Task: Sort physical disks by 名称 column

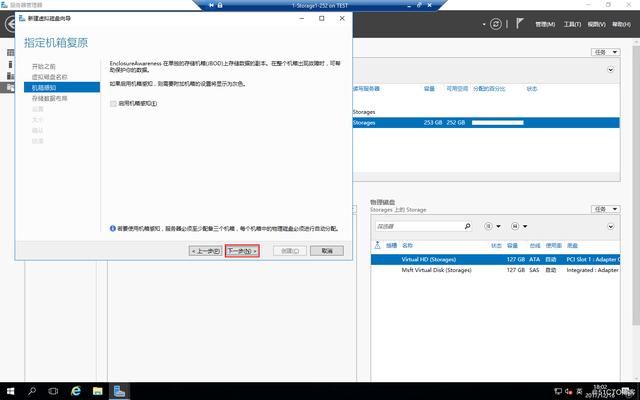Action: pos(407,245)
